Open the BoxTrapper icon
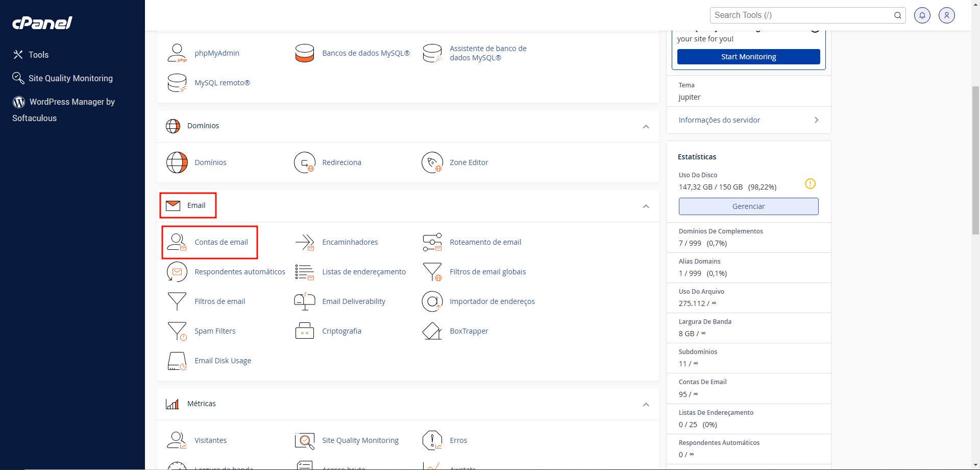The width and height of the screenshot is (980, 470). 432,331
